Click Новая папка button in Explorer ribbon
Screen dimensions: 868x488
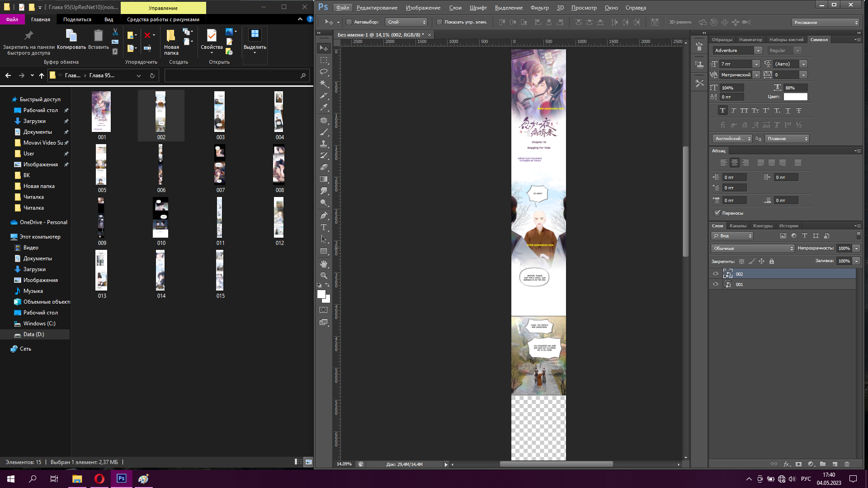coord(171,42)
